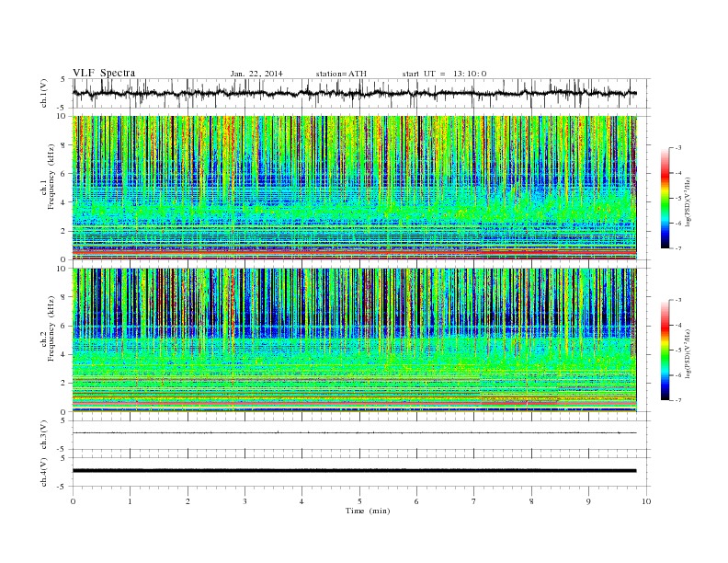
Task: Click the 'ch.1(V)' axis label at top
Action: click(44, 93)
